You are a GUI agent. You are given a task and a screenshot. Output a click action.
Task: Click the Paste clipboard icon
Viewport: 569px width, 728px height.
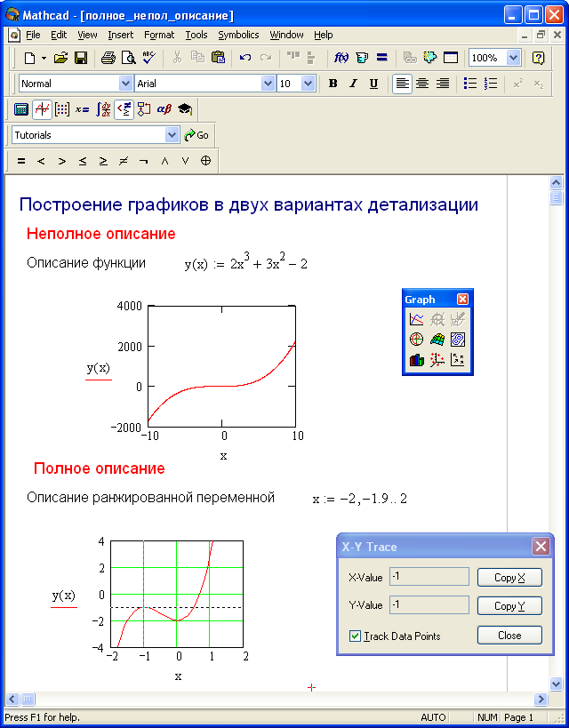click(218, 58)
